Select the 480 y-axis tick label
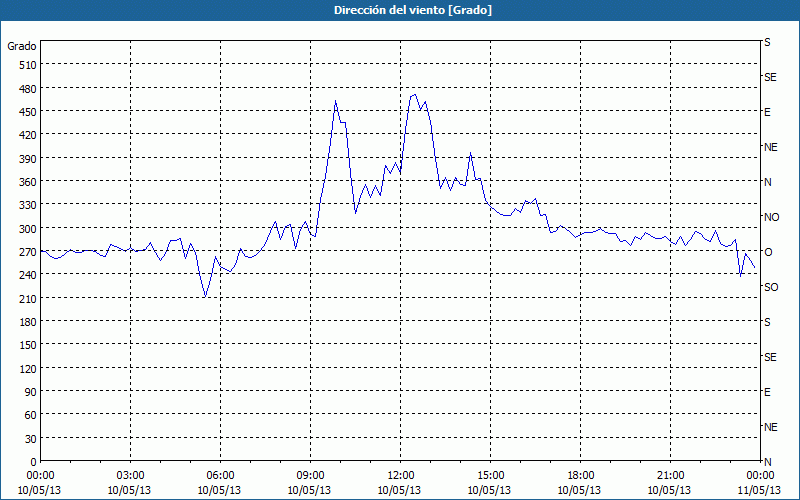The image size is (800, 500). pyautogui.click(x=29, y=88)
